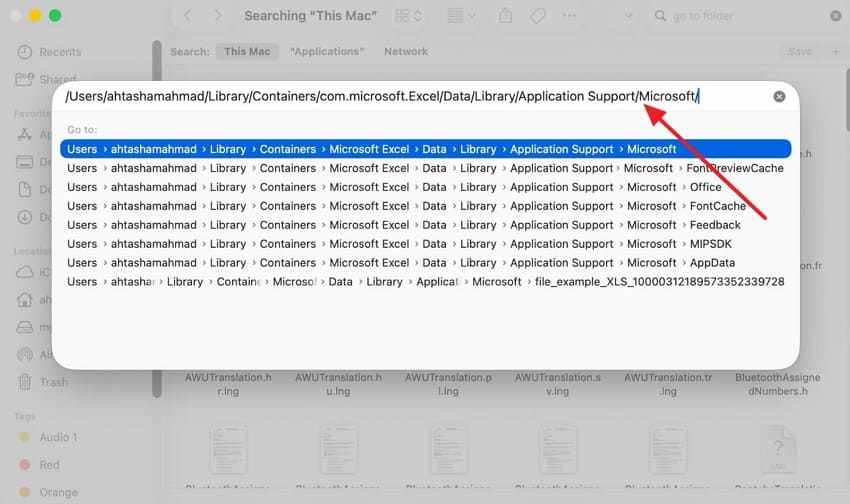Select the AWUTranslation.pl.lng file

[x=448, y=384]
